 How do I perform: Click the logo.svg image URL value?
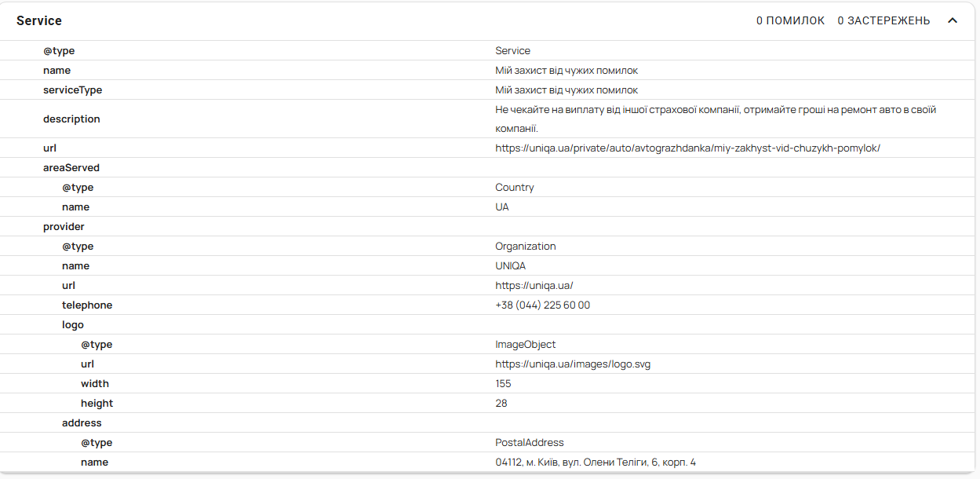[573, 364]
